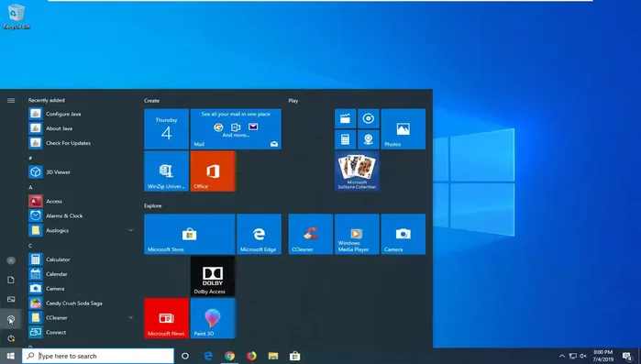The width and height of the screenshot is (641, 364).
Task: Open Power options in Start sidebar
Action: coord(11,338)
